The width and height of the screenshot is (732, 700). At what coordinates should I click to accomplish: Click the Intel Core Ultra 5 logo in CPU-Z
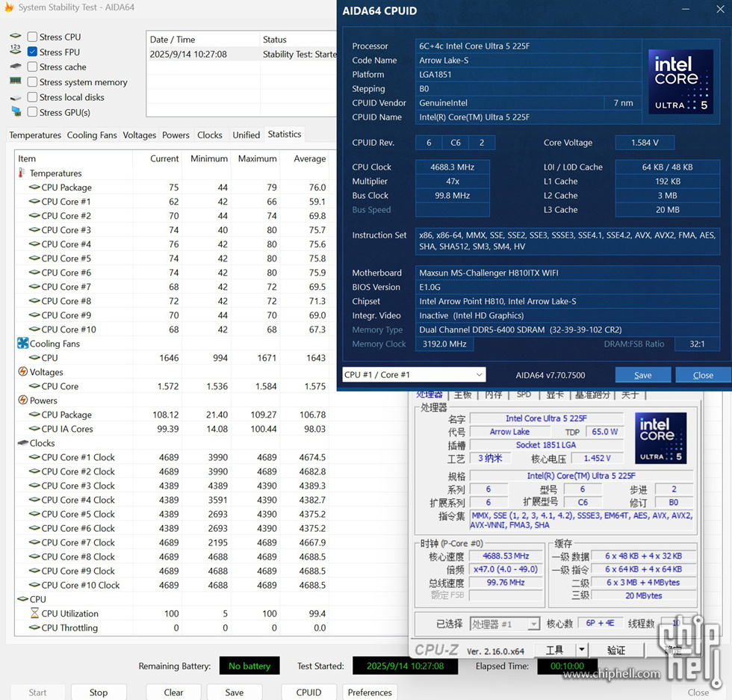(x=660, y=438)
